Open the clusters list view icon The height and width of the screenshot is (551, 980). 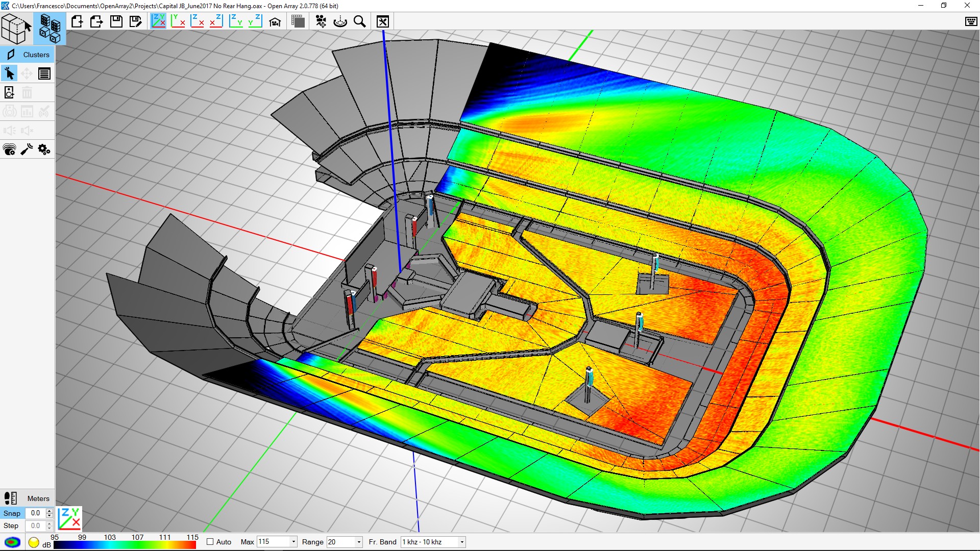pos(44,73)
